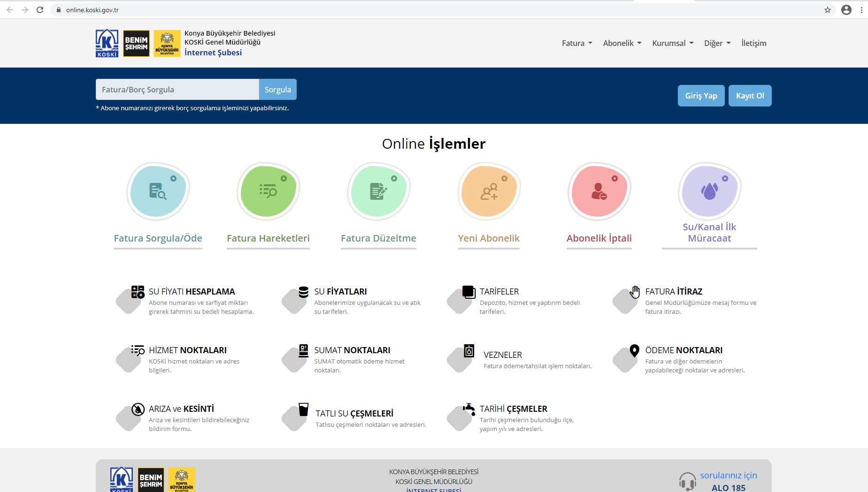The height and width of the screenshot is (492, 868).
Task: Open the red Abonelik İptali icon
Action: pos(599,191)
